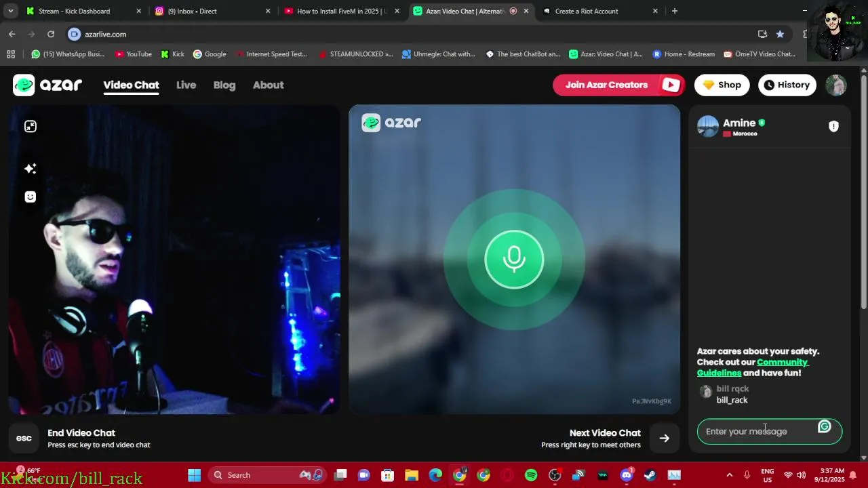Open File Explorer from the taskbar
Image resolution: width=868 pixels, height=488 pixels.
click(x=412, y=475)
